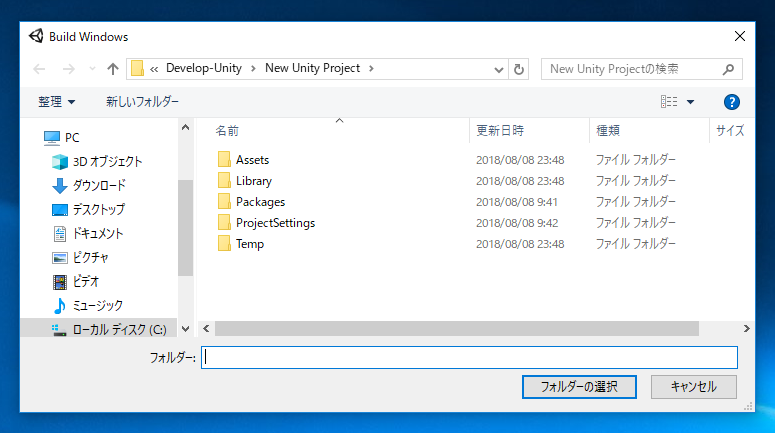Click the file list scroll left arrow
The image size is (775, 433).
coord(206,329)
